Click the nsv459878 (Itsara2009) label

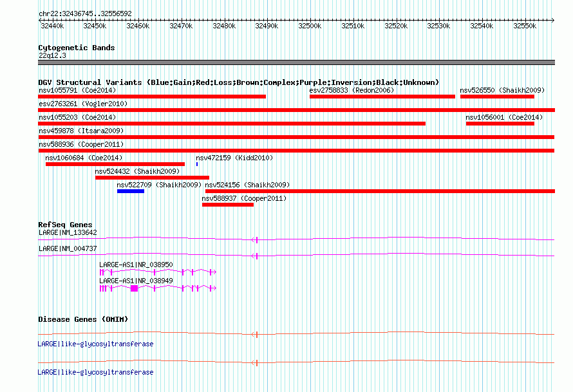point(81,131)
